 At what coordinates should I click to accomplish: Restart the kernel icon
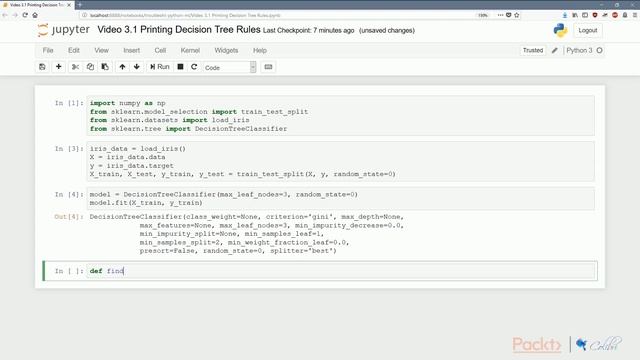point(194,67)
